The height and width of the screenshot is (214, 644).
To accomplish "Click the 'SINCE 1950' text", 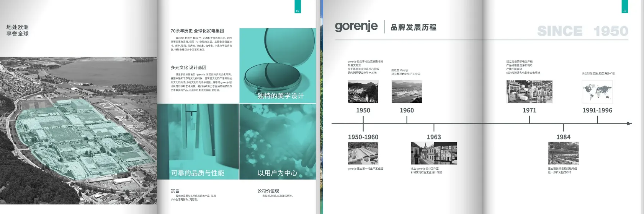I will click(x=583, y=31).
